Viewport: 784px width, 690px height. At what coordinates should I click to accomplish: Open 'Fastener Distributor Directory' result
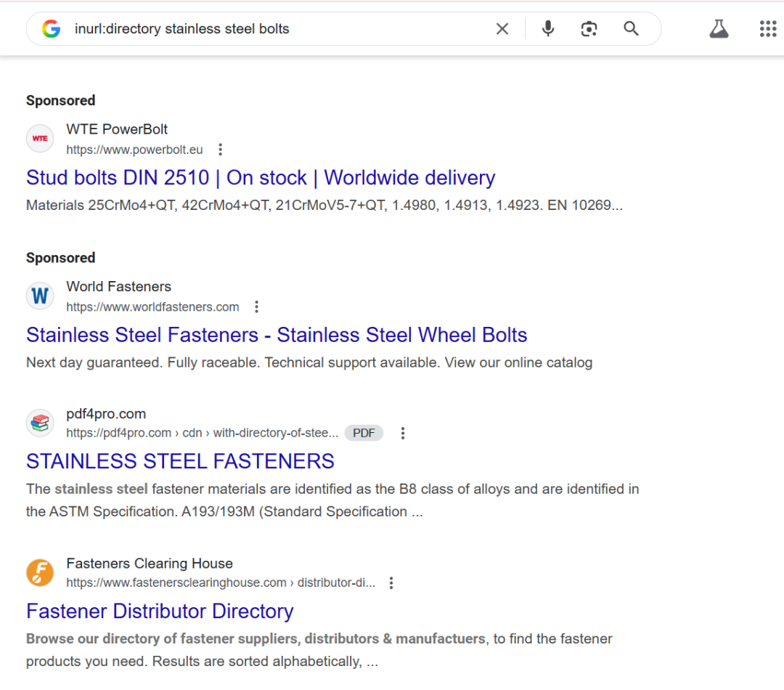click(x=160, y=611)
